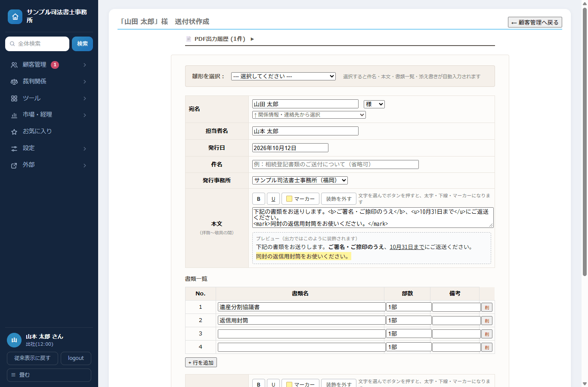This screenshot has width=588, height=387.
Task: Click the 本文 body textarea
Action: pyautogui.click(x=373, y=218)
